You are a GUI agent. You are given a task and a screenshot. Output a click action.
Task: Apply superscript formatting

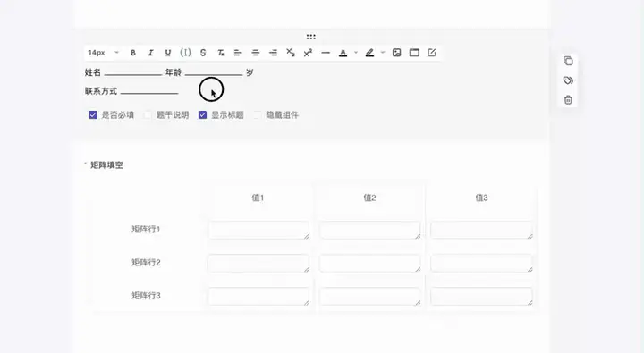pyautogui.click(x=308, y=53)
